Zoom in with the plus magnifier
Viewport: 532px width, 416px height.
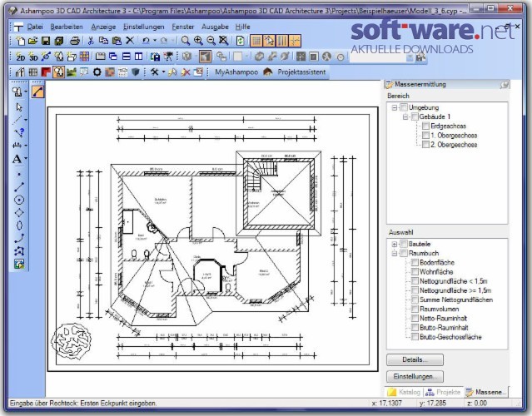coord(198,41)
